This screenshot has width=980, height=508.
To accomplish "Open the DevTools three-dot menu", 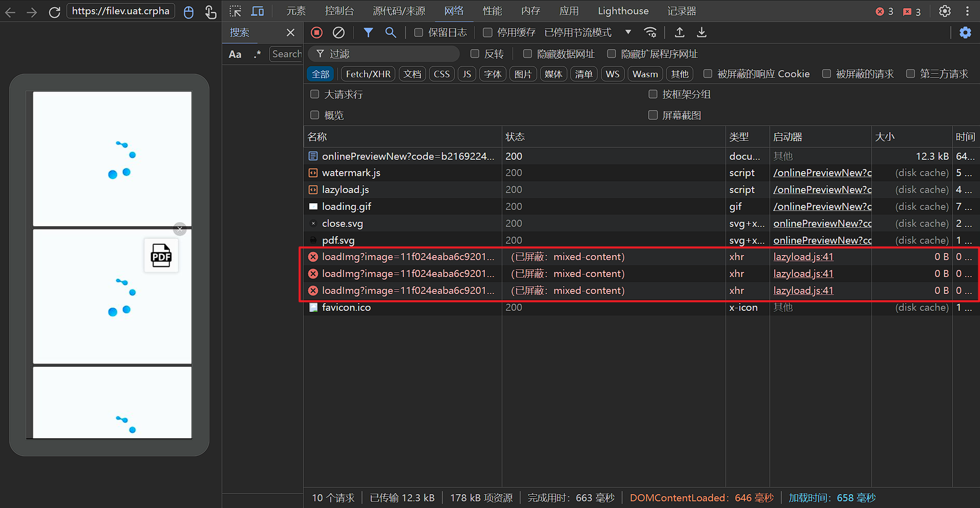I will click(967, 11).
